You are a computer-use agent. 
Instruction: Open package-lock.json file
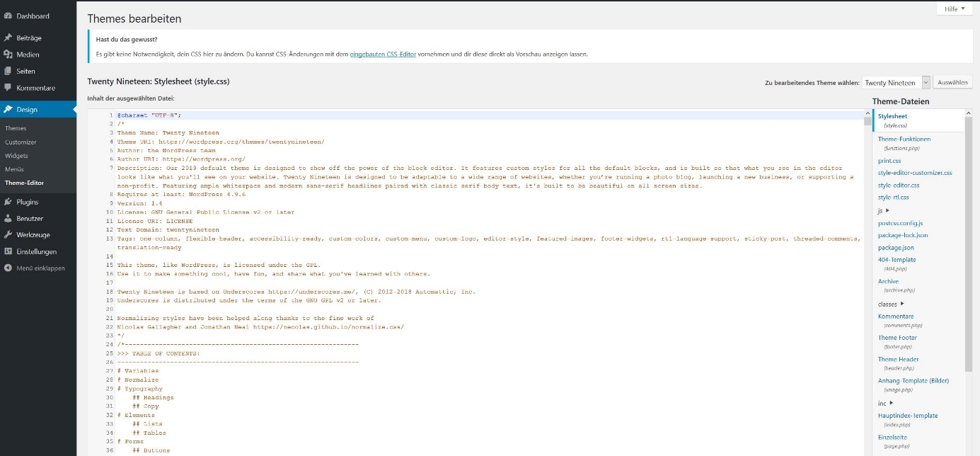(x=903, y=235)
